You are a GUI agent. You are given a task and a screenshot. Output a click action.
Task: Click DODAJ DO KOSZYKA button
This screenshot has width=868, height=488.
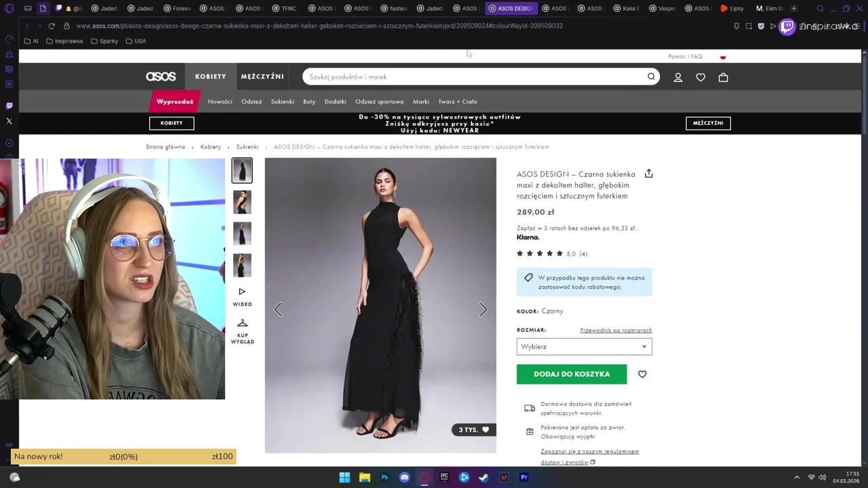pyautogui.click(x=572, y=374)
